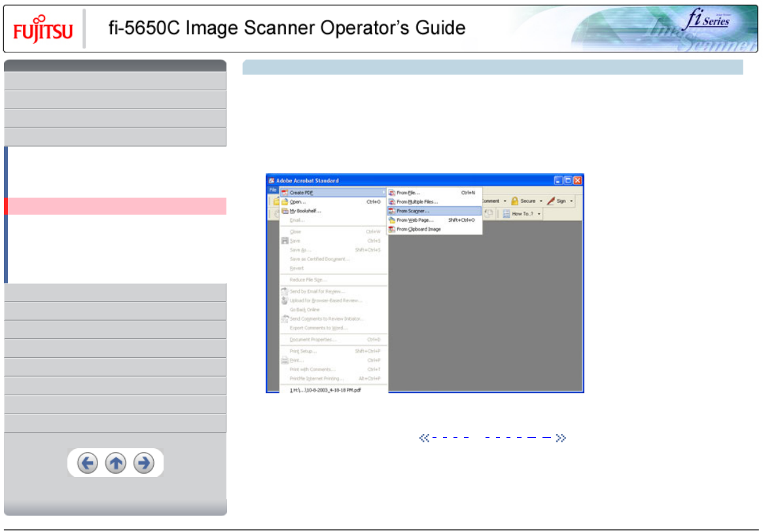The image size is (763, 532).
Task: Click the grayed Reduce File Size... entry
Action: (x=333, y=280)
